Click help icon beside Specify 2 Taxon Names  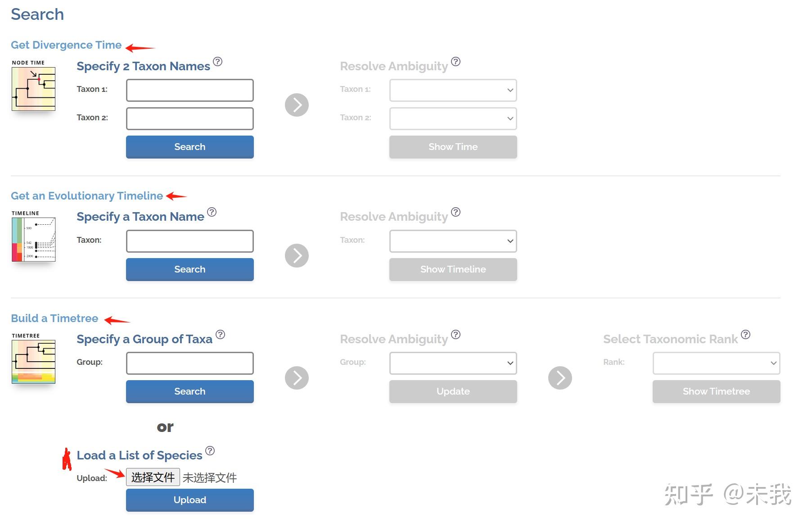pos(217,62)
